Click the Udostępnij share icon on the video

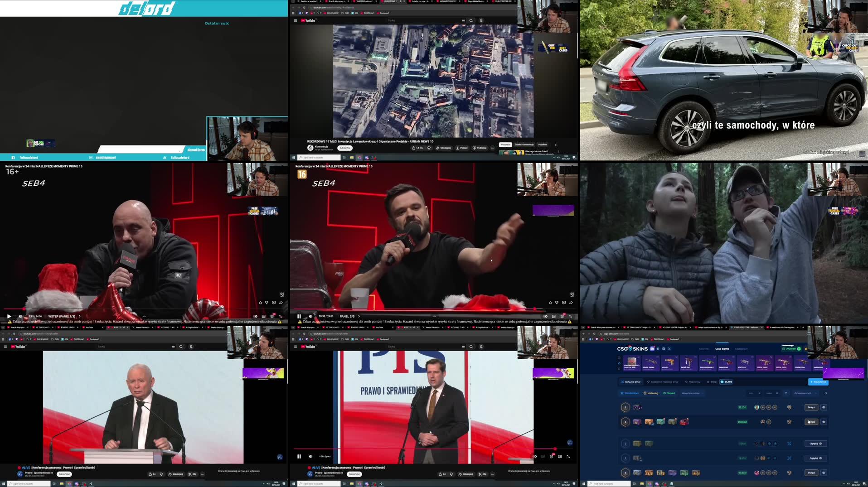click(x=443, y=148)
